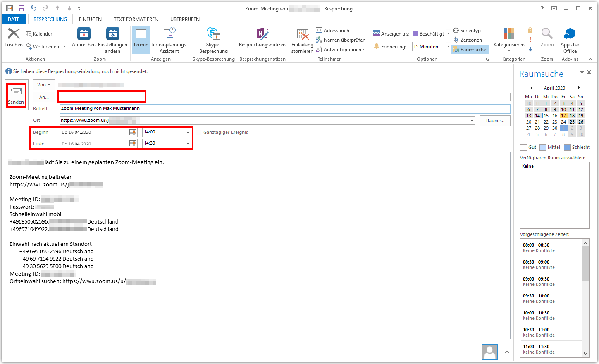Toggle the private lock icon
The width and height of the screenshot is (599, 364).
530,31
